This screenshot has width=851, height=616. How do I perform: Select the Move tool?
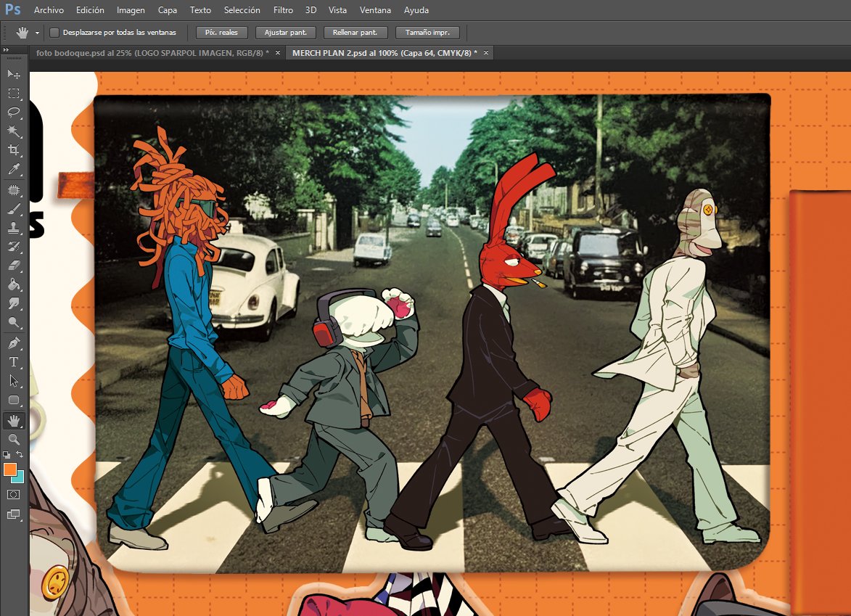pos(14,74)
